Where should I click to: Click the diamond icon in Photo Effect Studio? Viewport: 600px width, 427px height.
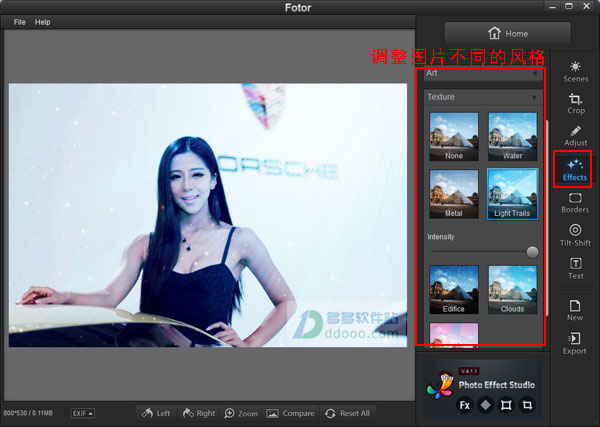coord(485,405)
